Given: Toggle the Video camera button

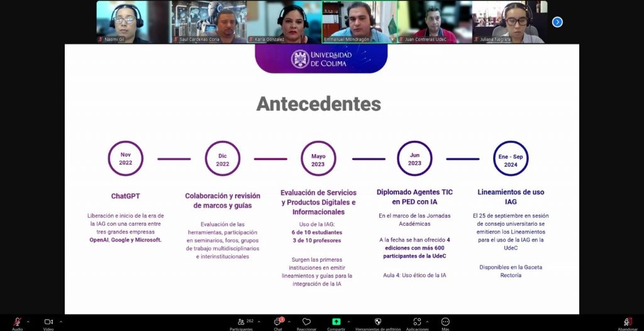Looking at the screenshot, I should click(48, 322).
